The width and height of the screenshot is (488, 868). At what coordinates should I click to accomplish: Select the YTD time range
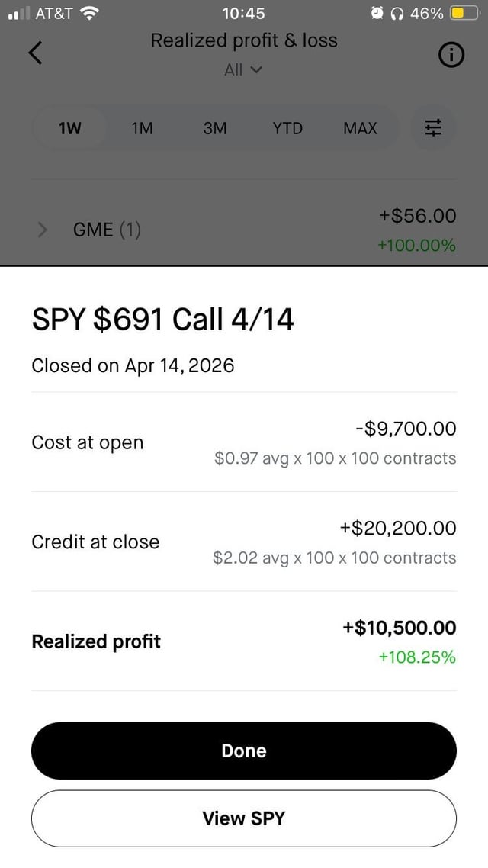(287, 128)
